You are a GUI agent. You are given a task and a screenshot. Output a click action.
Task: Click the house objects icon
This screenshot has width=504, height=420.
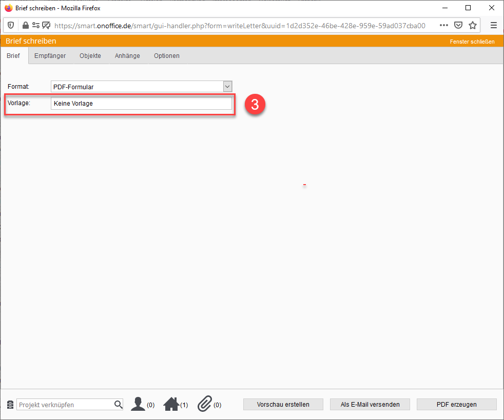tap(171, 404)
